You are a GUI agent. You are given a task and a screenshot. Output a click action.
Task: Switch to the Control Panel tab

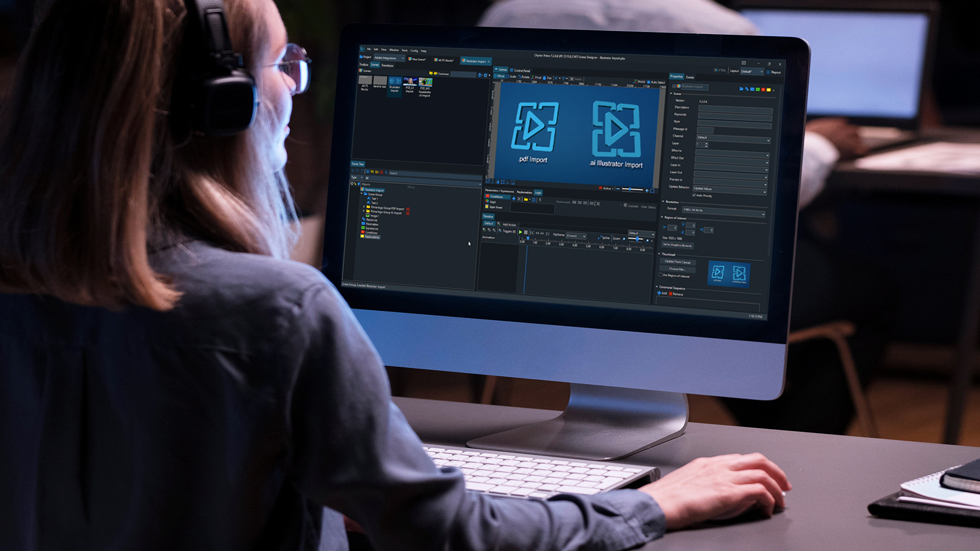(521, 70)
